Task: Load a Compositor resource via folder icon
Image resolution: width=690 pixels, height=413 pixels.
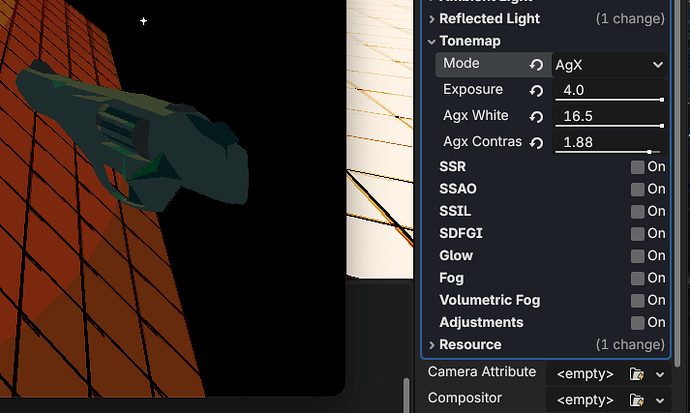Action: (x=636, y=400)
